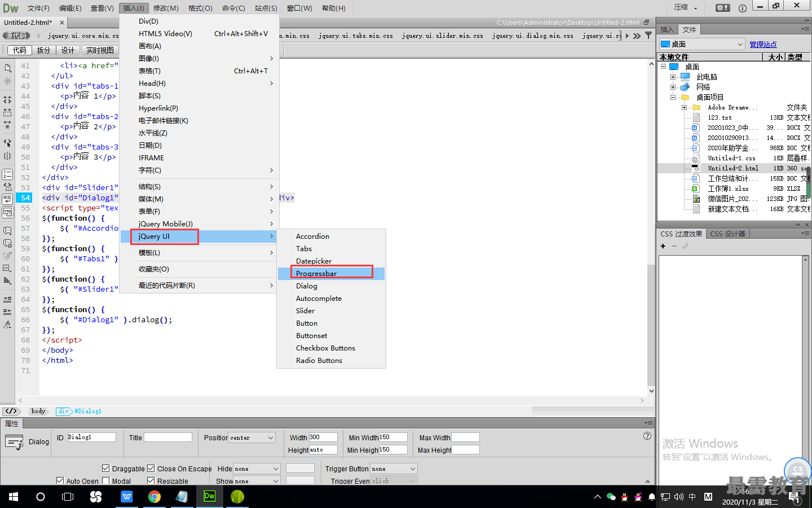Open jquery.ui.tabs.min.css related file
The image size is (812, 508).
point(356,36)
